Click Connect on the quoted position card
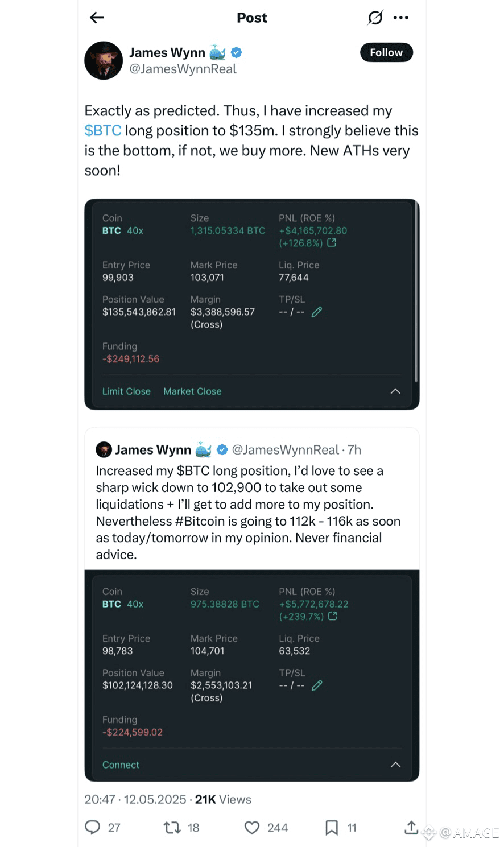Viewport: 504px width, 847px height. (121, 765)
